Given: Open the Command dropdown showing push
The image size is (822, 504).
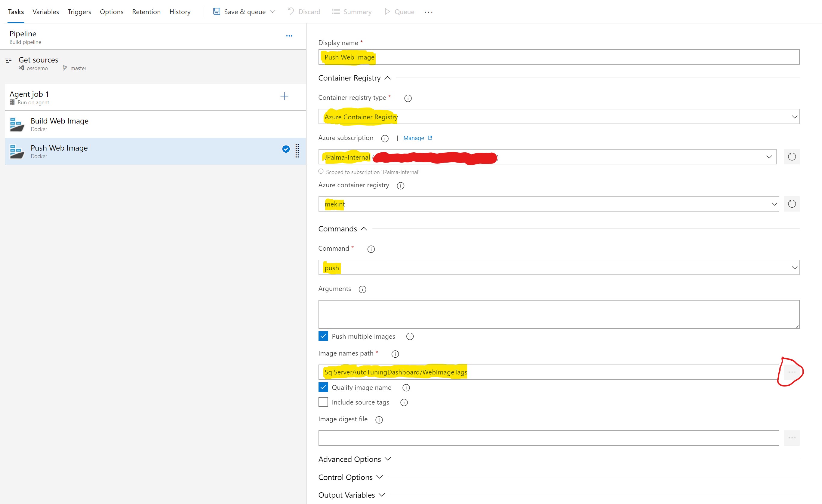Looking at the screenshot, I should [x=559, y=268].
